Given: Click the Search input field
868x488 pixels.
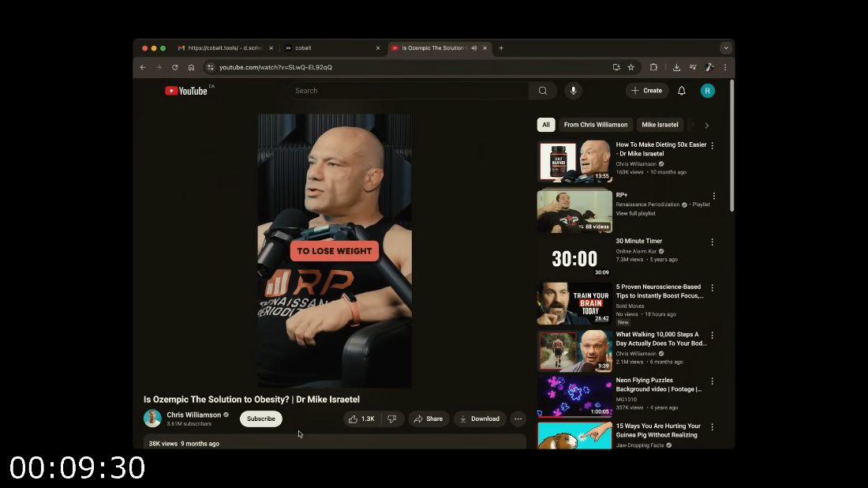Looking at the screenshot, I should [409, 91].
